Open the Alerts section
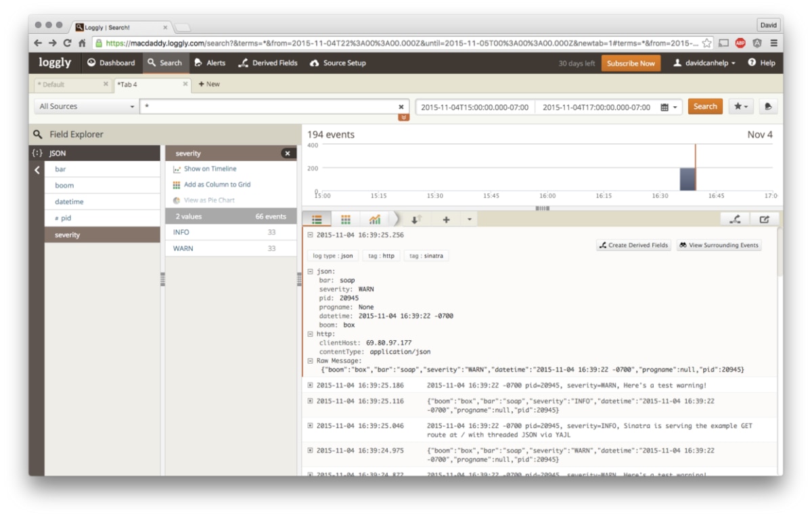 pyautogui.click(x=210, y=63)
